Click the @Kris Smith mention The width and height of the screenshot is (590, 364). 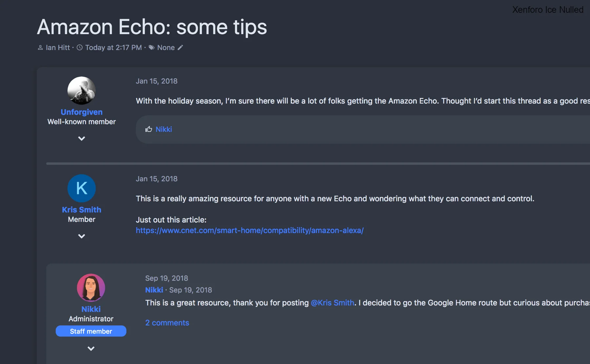[x=332, y=303]
